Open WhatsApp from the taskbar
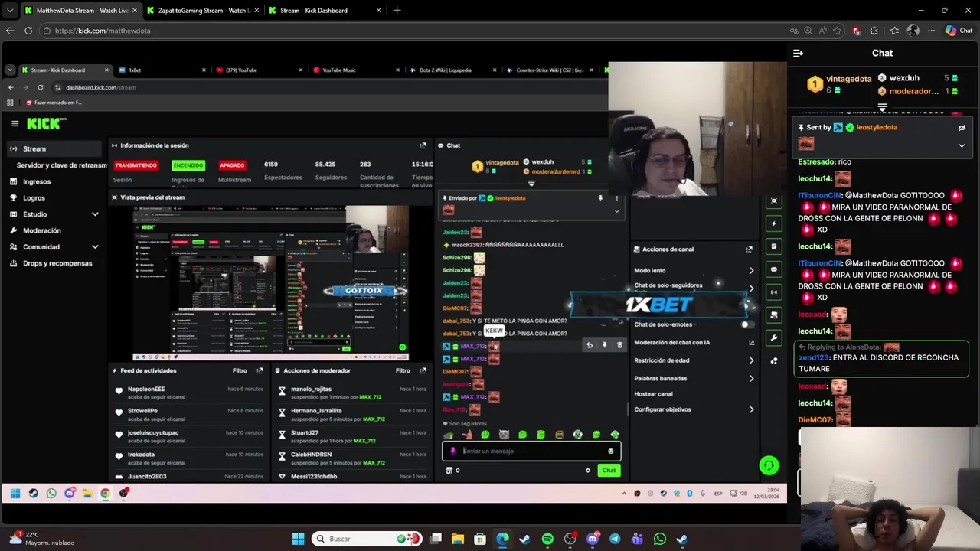Screen dimensions: 980x551 click(660, 539)
